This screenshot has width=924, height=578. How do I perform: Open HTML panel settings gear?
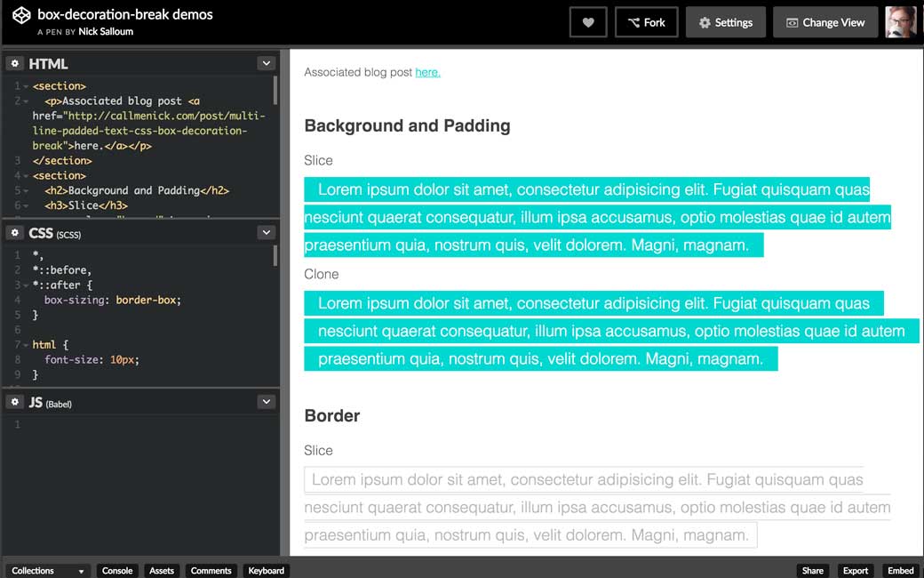click(x=15, y=64)
